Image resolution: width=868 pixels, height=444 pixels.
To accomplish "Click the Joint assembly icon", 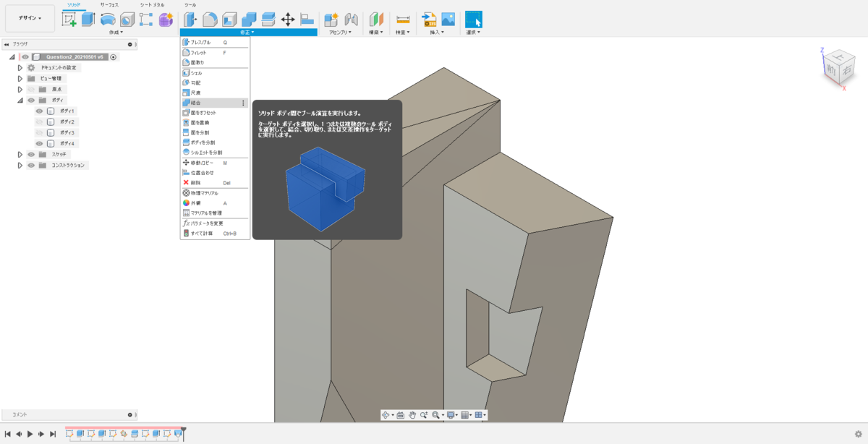I will point(352,20).
